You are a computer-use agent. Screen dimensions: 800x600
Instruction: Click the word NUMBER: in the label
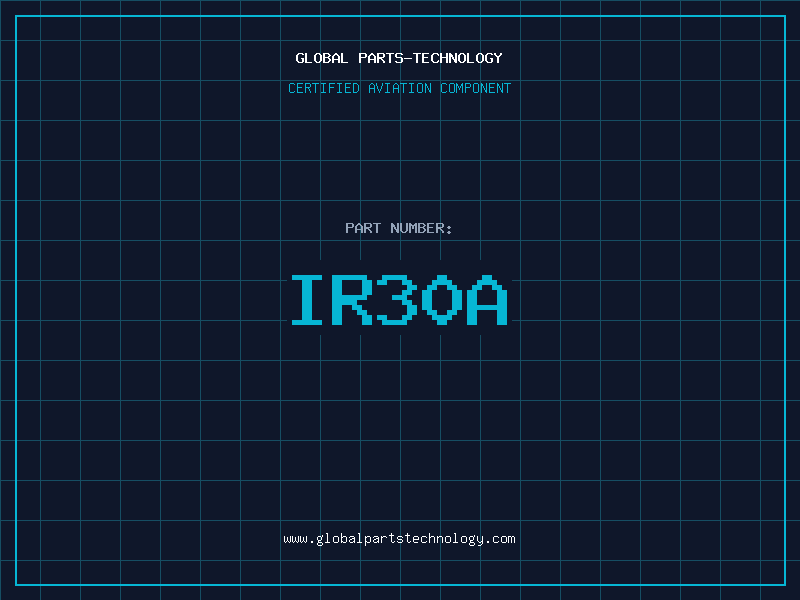coord(422,228)
